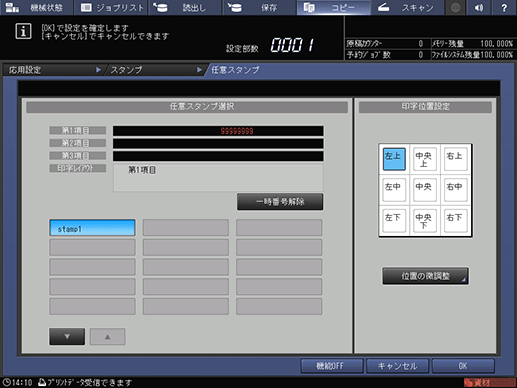
Task: Click the 機能OFF button
Action: (x=332, y=366)
